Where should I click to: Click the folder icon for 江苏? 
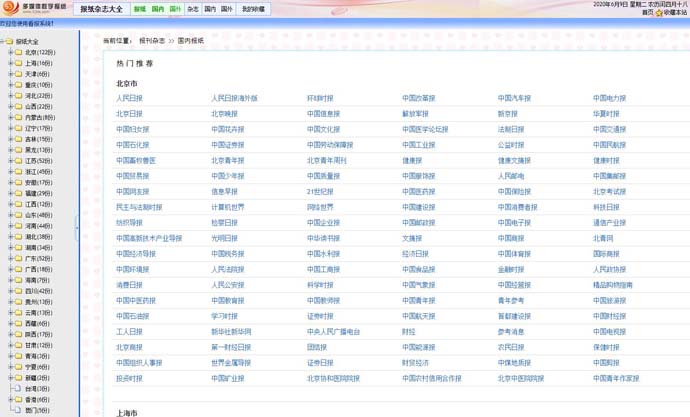(x=18, y=161)
